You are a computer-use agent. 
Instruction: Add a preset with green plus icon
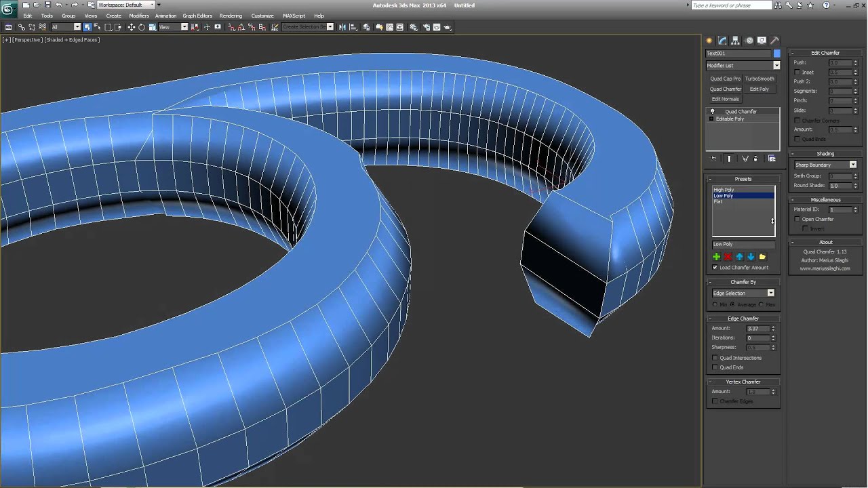pos(717,257)
